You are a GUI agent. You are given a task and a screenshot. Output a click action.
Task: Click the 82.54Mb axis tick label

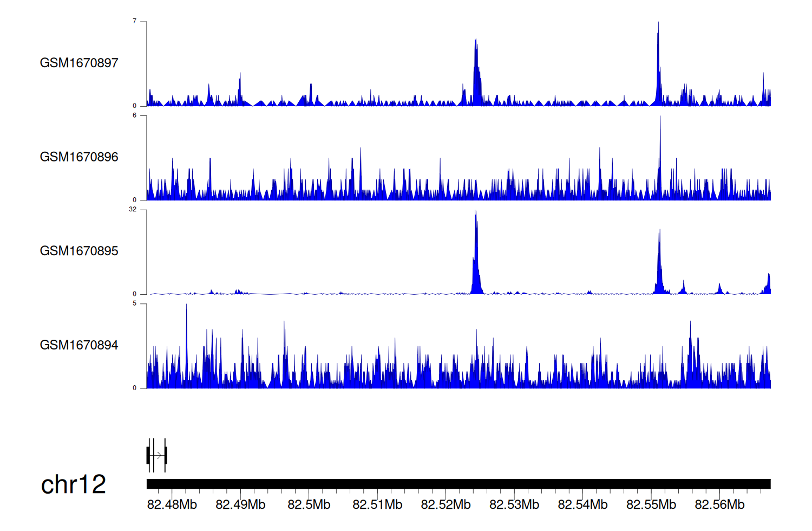point(582,504)
